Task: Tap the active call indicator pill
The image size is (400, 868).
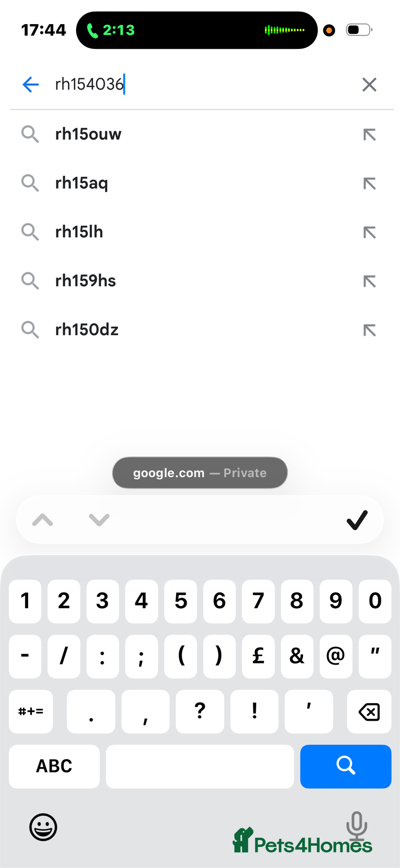Action: pos(196,30)
